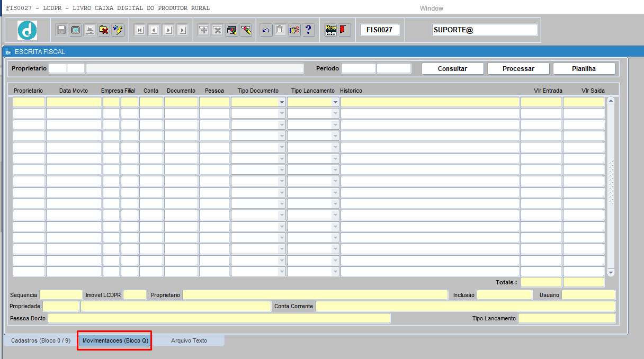Viewport: 644px width, 359px height.
Task: Click the red exit door icon
Action: click(344, 30)
